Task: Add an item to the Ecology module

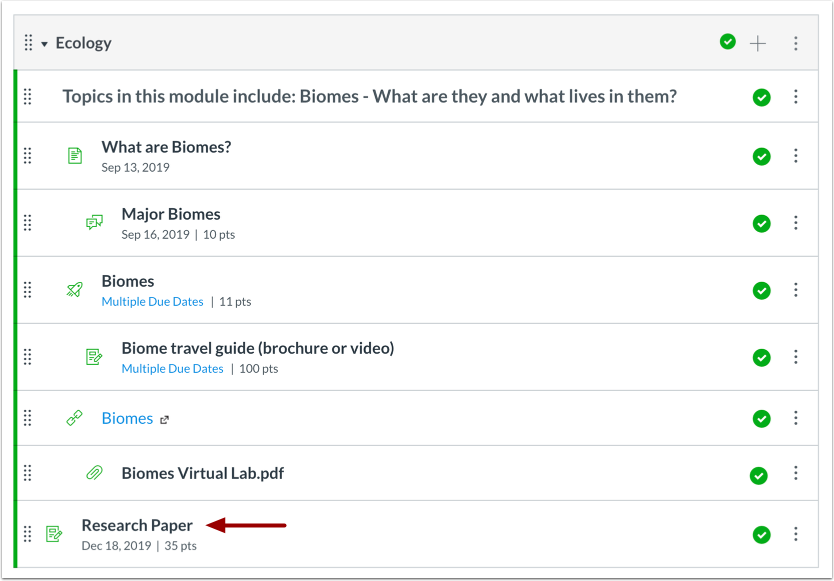Action: click(758, 43)
